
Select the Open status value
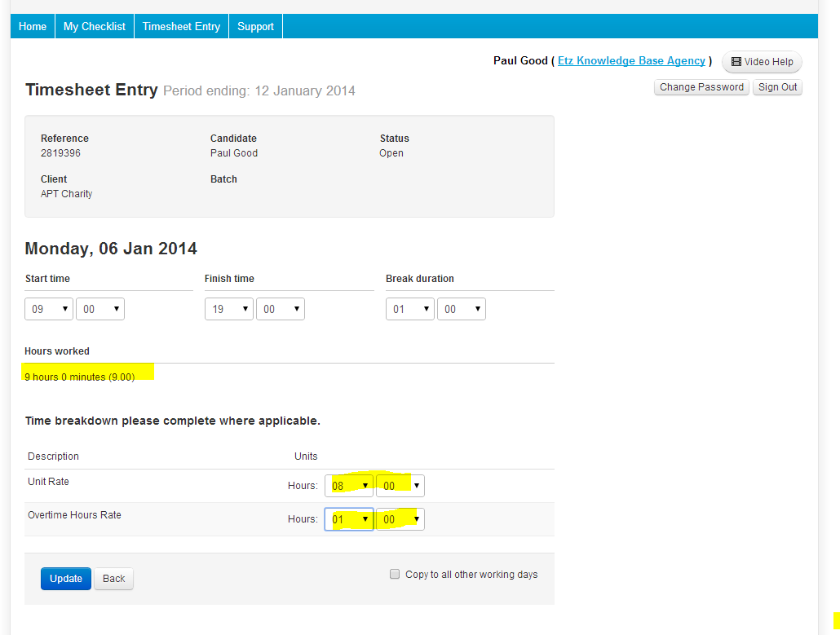[x=391, y=153]
